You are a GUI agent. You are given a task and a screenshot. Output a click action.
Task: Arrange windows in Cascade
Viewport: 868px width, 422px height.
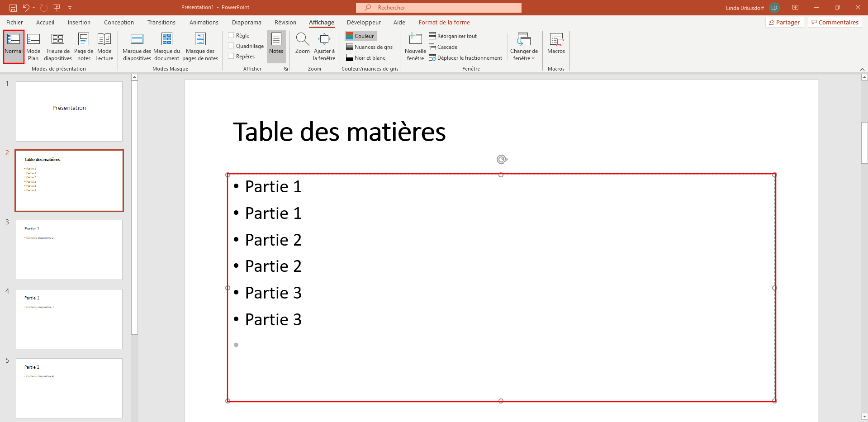[x=443, y=47]
